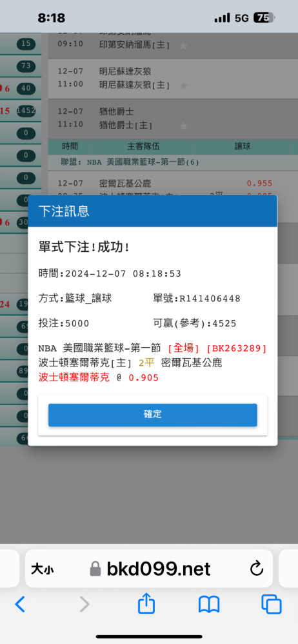Reload the page with the refresh icon
Image resolution: width=298 pixels, height=644 pixels.
point(257,569)
